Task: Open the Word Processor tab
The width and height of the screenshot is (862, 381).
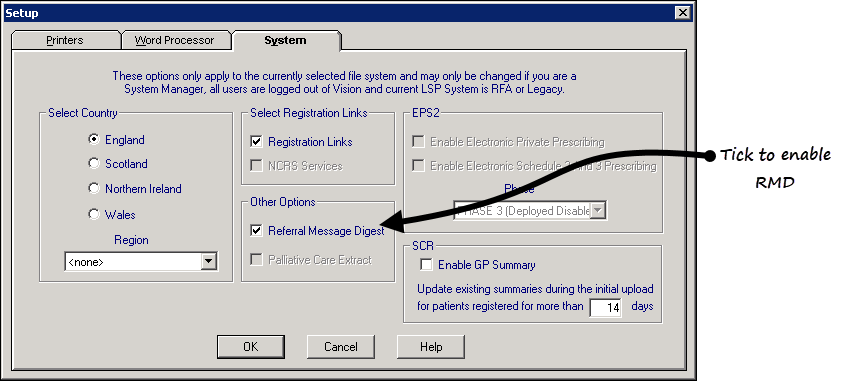Action: pyautogui.click(x=174, y=40)
